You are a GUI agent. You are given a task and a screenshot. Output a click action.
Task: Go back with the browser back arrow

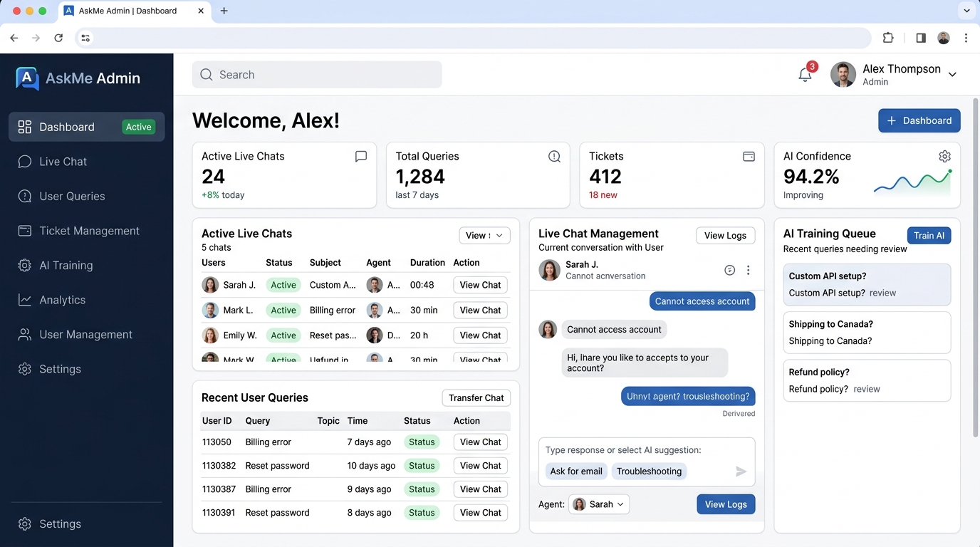(x=14, y=38)
